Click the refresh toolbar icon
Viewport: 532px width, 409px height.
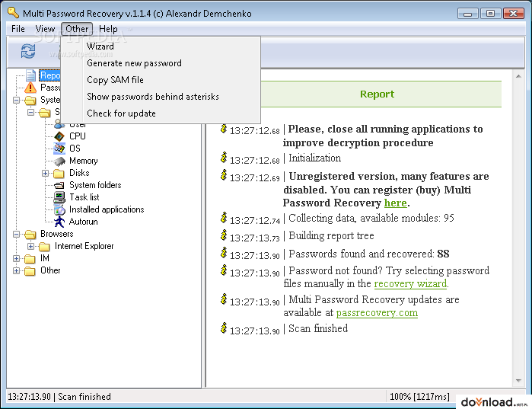(28, 51)
